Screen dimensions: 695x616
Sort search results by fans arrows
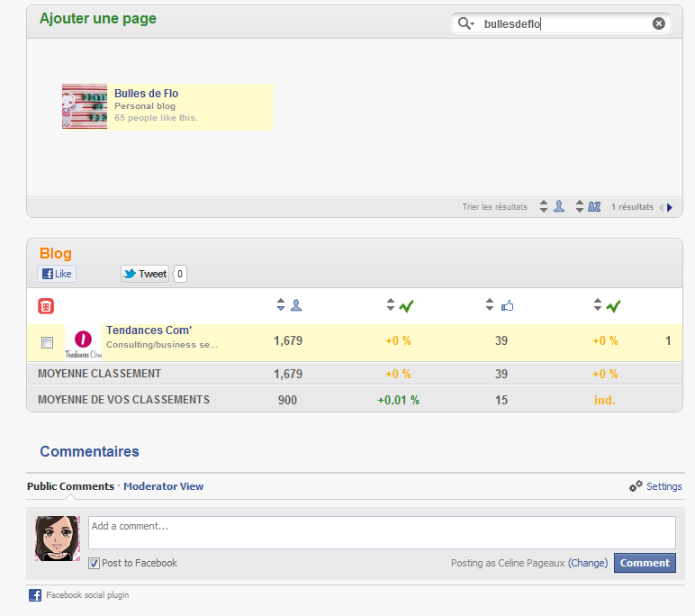544,206
